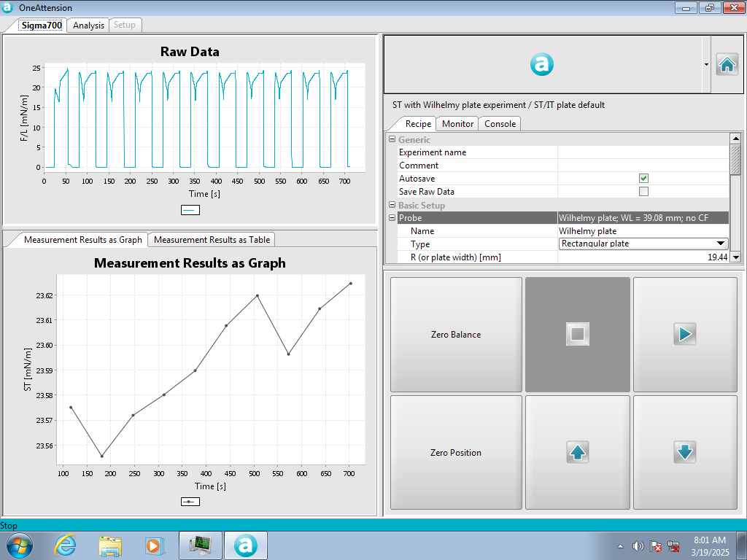Click recipe scrollbar up arrow
Screen dimensions: 747x560
pos(735,139)
